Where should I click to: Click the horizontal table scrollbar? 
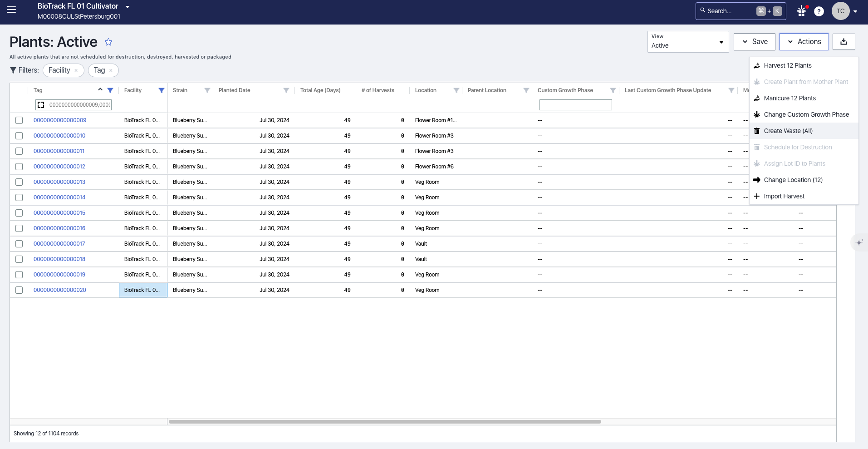[x=385, y=422]
